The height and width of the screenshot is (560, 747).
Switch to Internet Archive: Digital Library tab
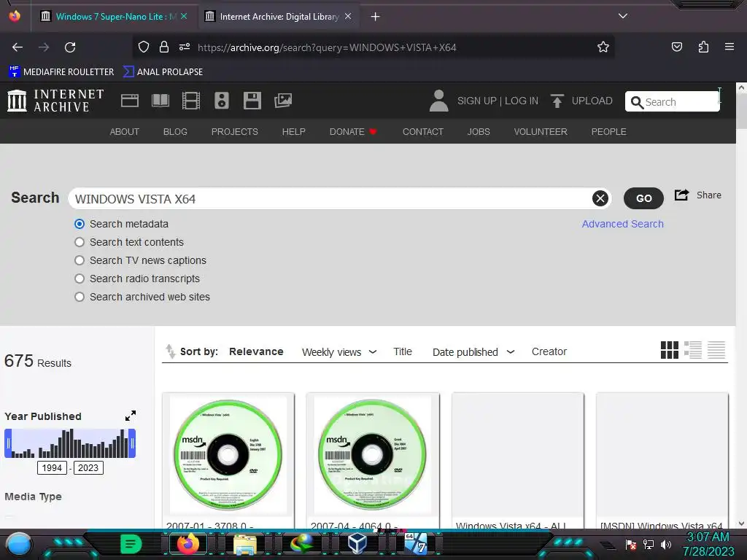point(279,17)
